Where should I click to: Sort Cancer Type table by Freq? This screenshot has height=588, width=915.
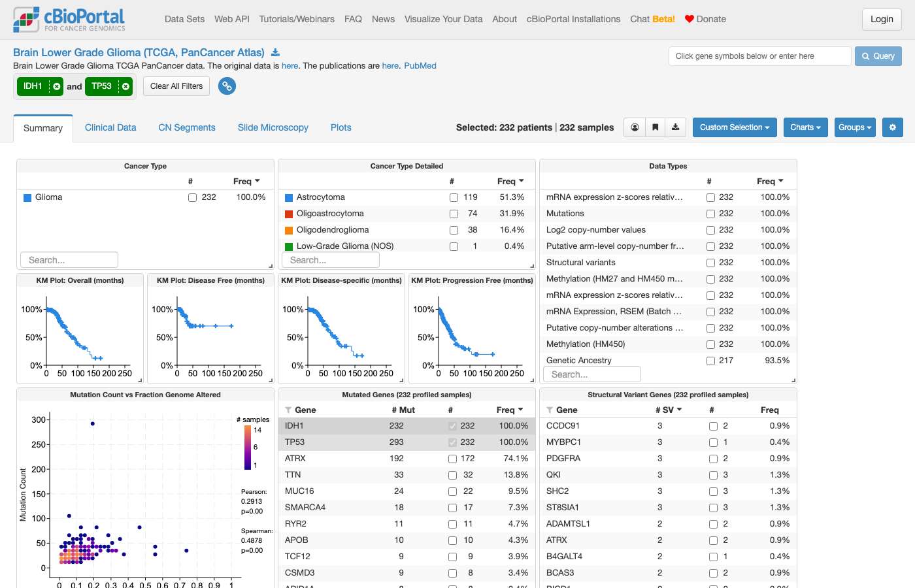click(x=246, y=181)
